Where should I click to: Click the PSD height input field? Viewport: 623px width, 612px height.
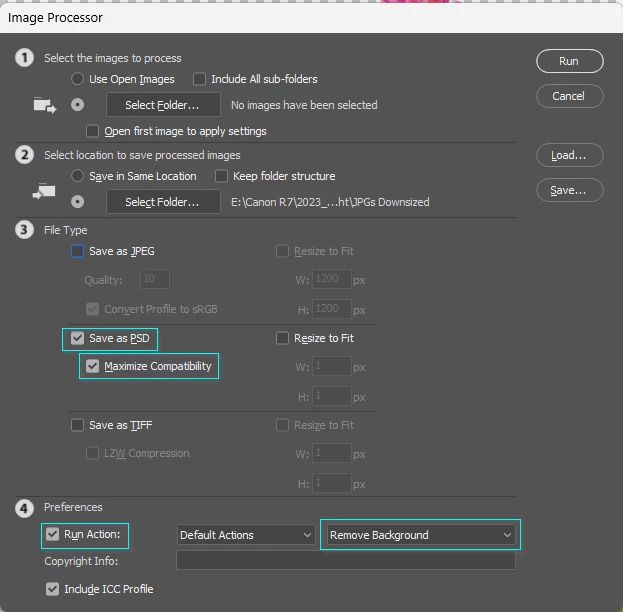coord(332,396)
